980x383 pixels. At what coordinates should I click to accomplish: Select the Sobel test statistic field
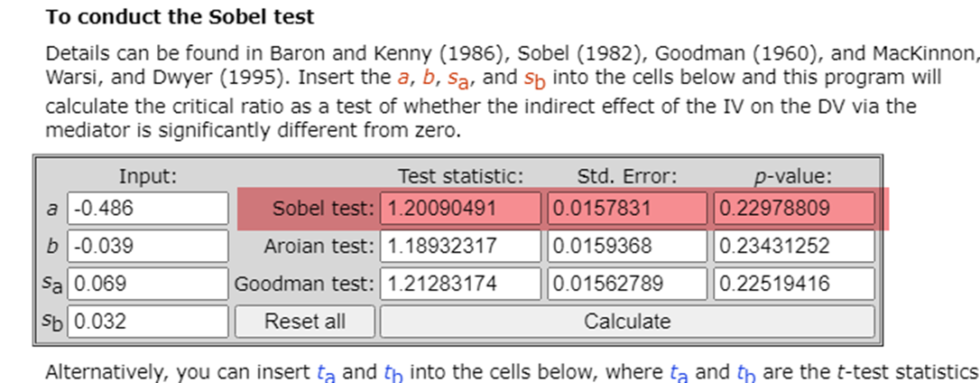click(x=460, y=208)
